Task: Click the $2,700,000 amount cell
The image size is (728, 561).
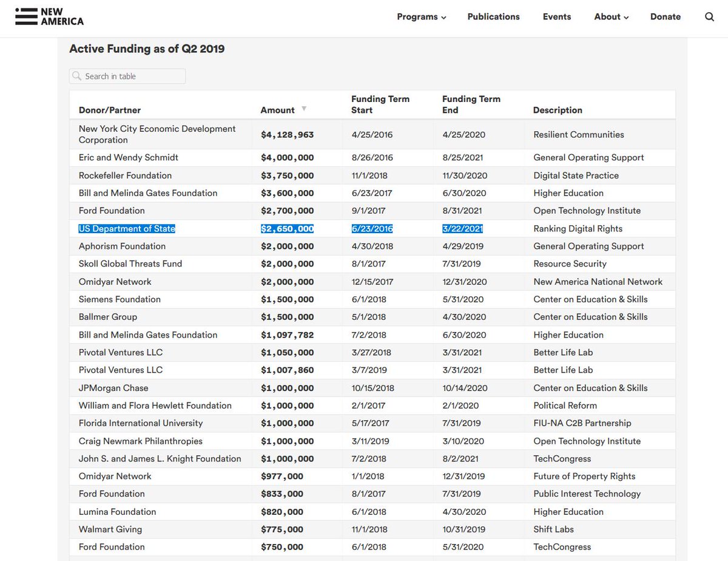Action: (287, 211)
